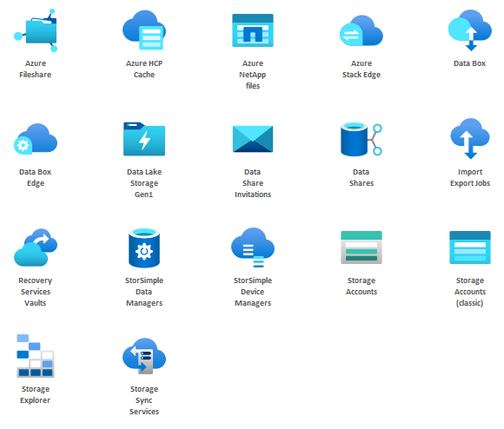
Task: Select the Data Box Edge icon
Action: (x=36, y=139)
